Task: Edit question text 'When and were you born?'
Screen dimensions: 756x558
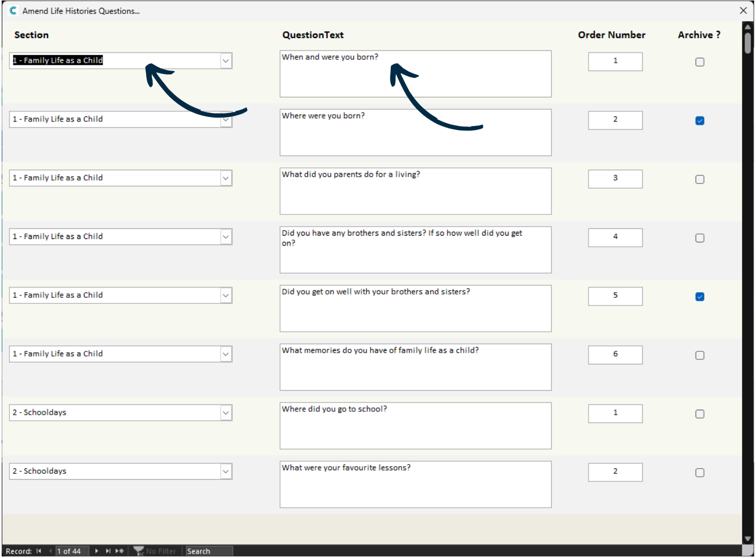Action: (416, 74)
